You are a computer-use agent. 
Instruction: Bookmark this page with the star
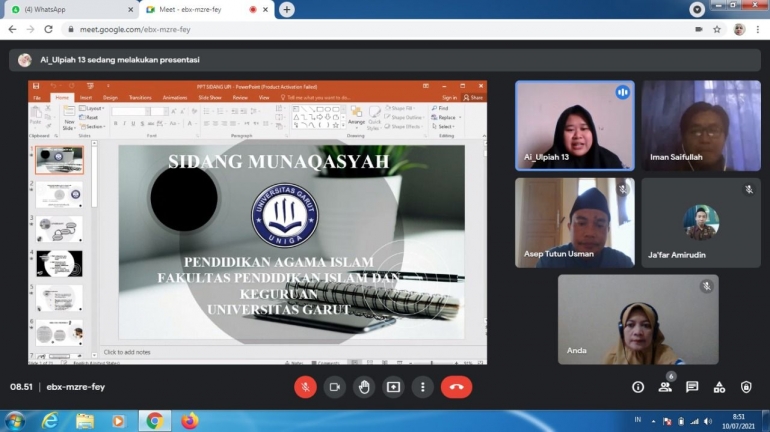pyautogui.click(x=717, y=29)
